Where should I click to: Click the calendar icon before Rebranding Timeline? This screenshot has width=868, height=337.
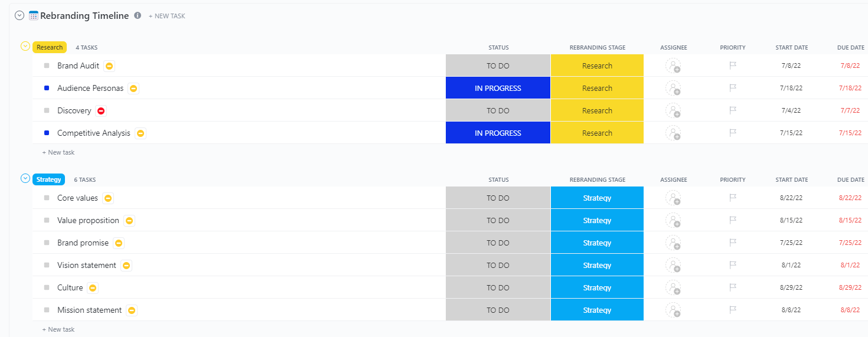click(x=34, y=16)
